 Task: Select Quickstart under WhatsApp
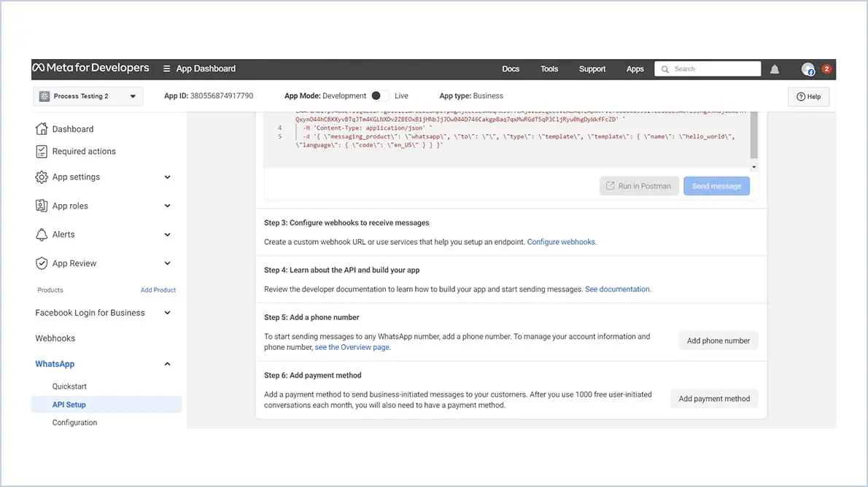(69, 386)
